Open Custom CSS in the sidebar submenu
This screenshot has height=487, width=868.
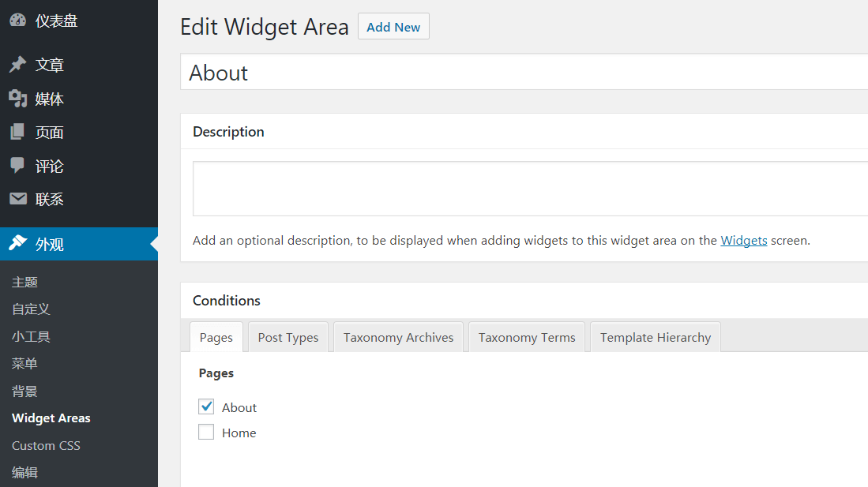(x=46, y=445)
